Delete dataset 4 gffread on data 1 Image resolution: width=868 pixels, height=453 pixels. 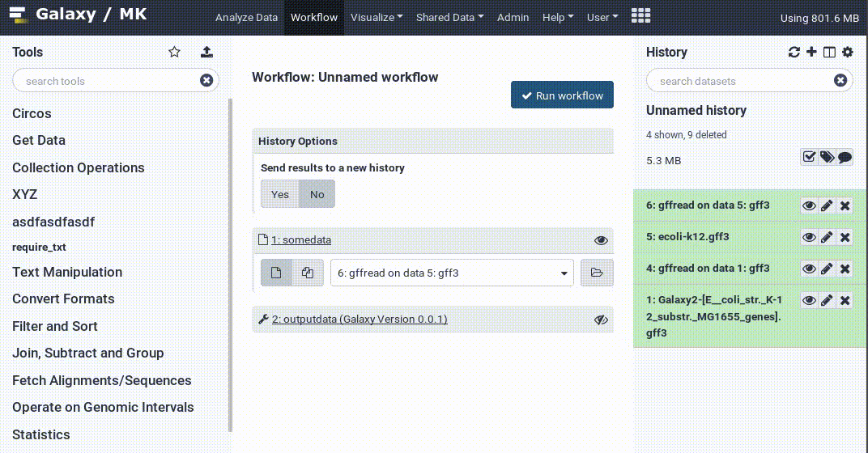point(845,269)
